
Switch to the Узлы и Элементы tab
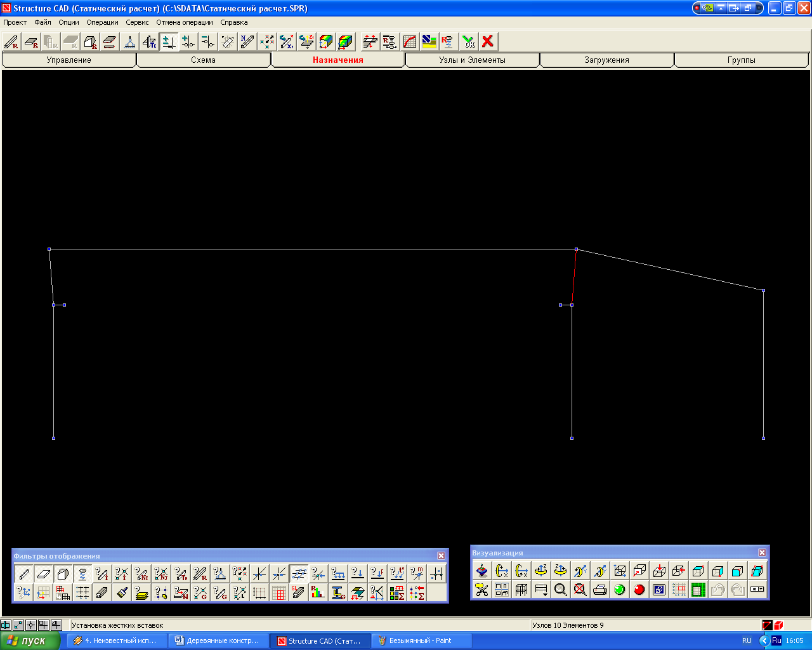(x=473, y=60)
